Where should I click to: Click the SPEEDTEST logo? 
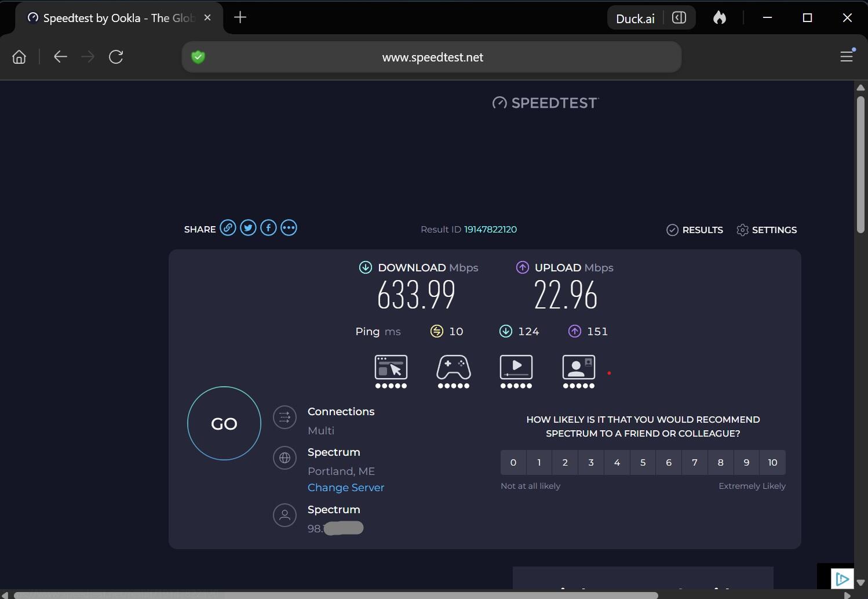pos(545,103)
